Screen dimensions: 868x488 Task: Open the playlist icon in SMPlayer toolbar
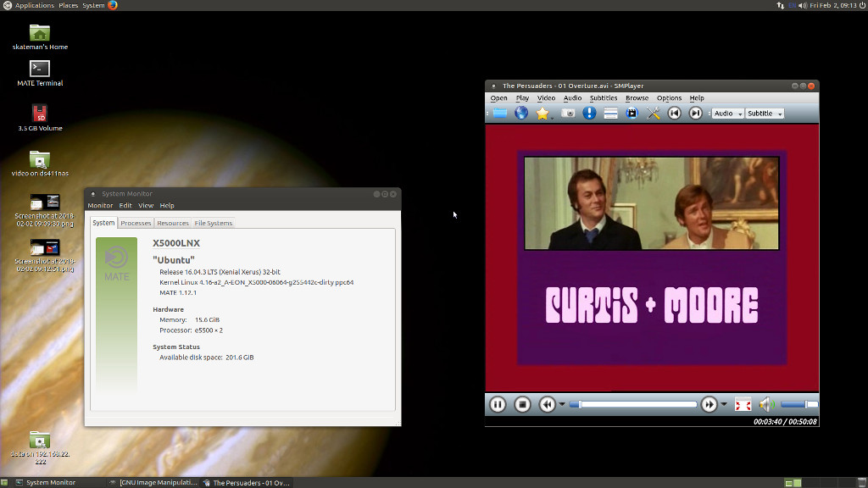tap(610, 114)
